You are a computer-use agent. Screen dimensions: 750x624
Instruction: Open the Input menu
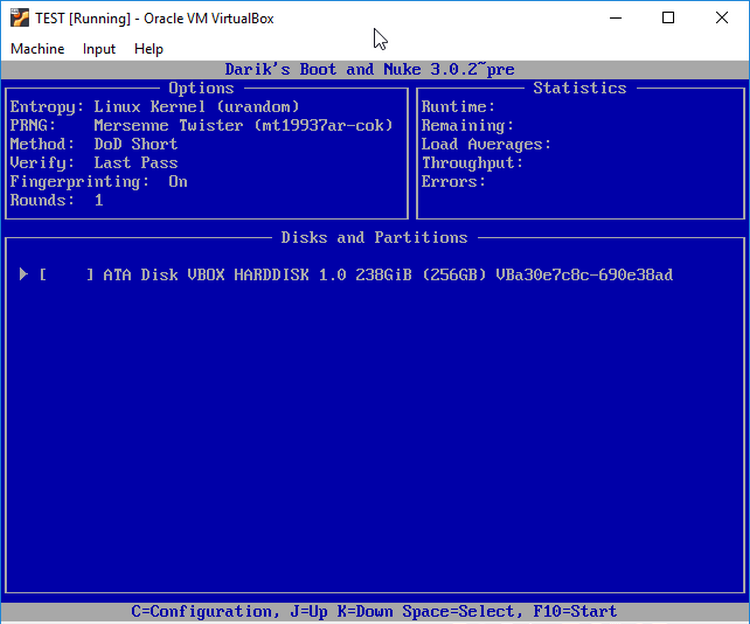coord(99,49)
